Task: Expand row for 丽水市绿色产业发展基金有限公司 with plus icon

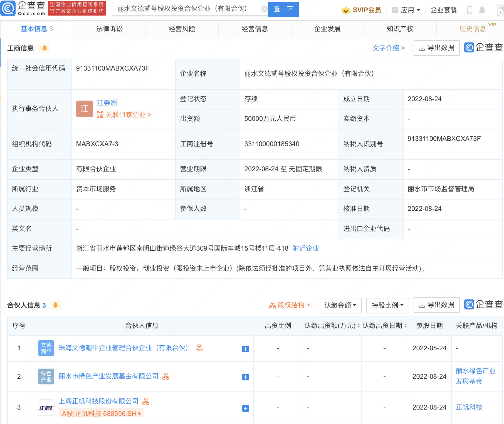Action: [x=245, y=377]
